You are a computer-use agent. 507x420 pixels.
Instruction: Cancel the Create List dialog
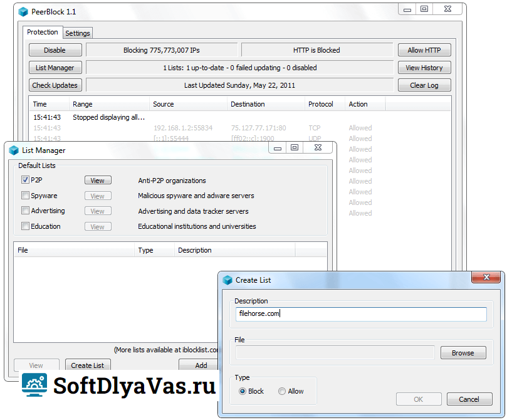point(469,399)
